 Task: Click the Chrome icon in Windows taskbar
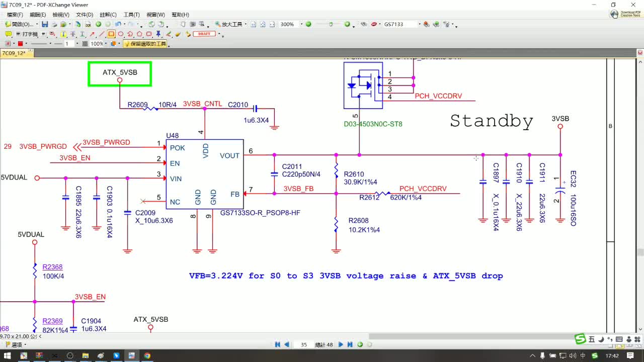[x=147, y=355]
